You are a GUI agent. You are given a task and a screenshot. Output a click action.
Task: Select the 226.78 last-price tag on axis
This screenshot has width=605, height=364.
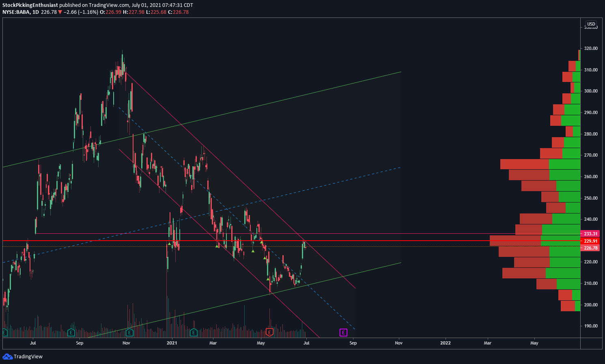(590, 248)
